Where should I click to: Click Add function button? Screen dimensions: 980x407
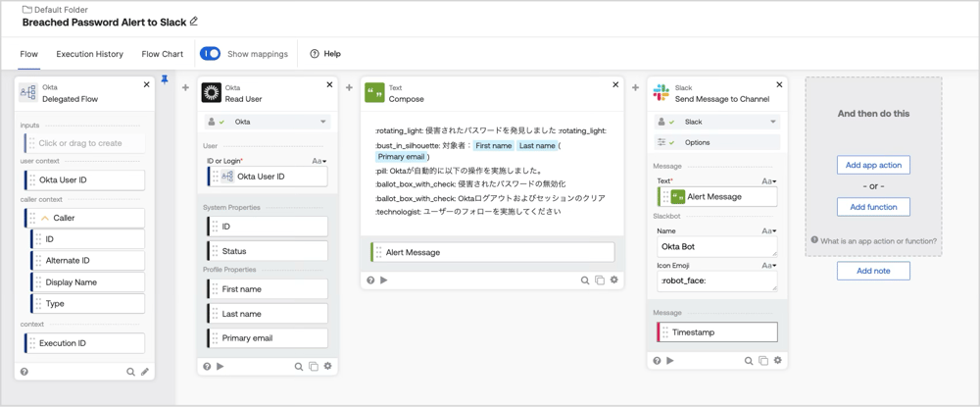pyautogui.click(x=873, y=207)
